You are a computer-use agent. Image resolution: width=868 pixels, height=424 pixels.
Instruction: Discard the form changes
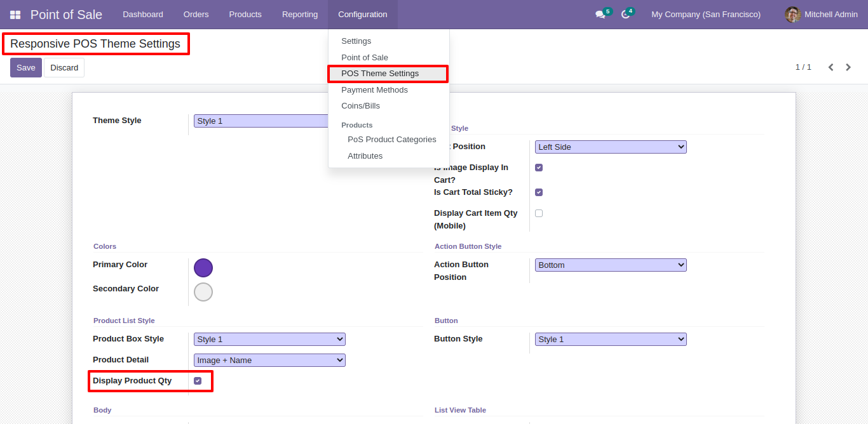pyautogui.click(x=64, y=68)
